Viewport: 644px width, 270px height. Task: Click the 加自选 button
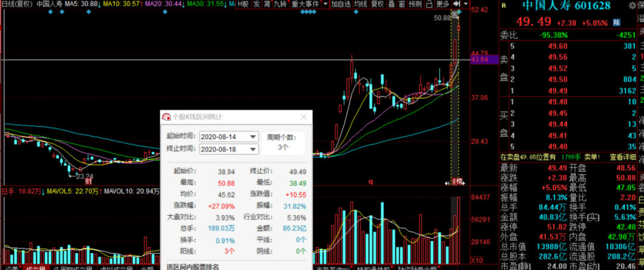tap(341, 4)
